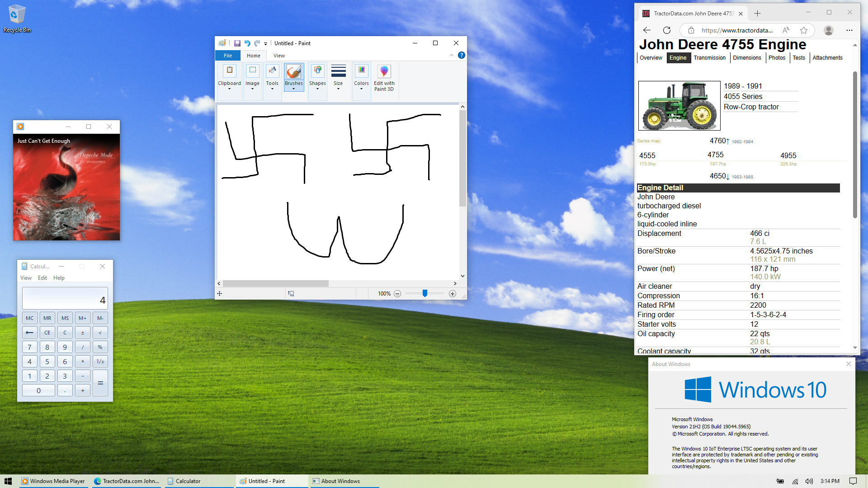This screenshot has width=868, height=488.
Task: Open the browser Settings and more menu
Action: [849, 30]
